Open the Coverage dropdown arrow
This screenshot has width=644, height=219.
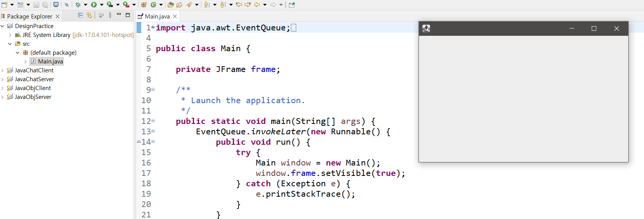(118, 5)
